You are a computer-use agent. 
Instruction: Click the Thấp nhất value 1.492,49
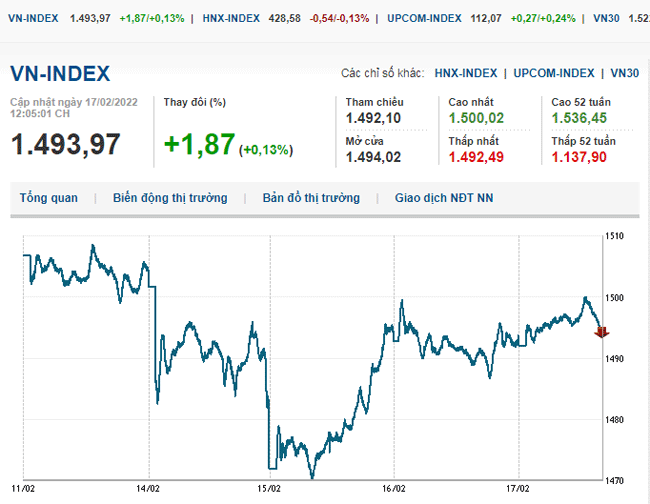pos(475,156)
